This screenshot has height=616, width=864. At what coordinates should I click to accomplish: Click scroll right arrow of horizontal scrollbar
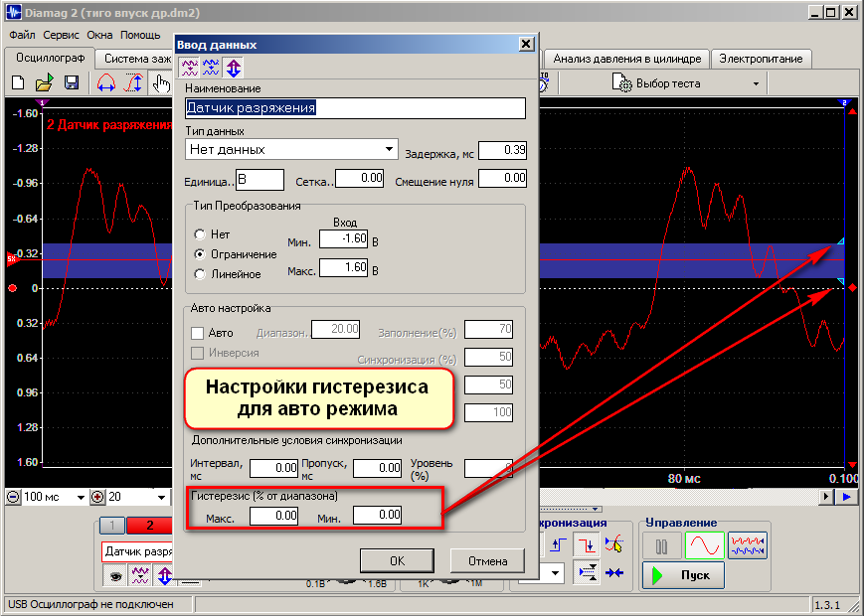click(826, 497)
